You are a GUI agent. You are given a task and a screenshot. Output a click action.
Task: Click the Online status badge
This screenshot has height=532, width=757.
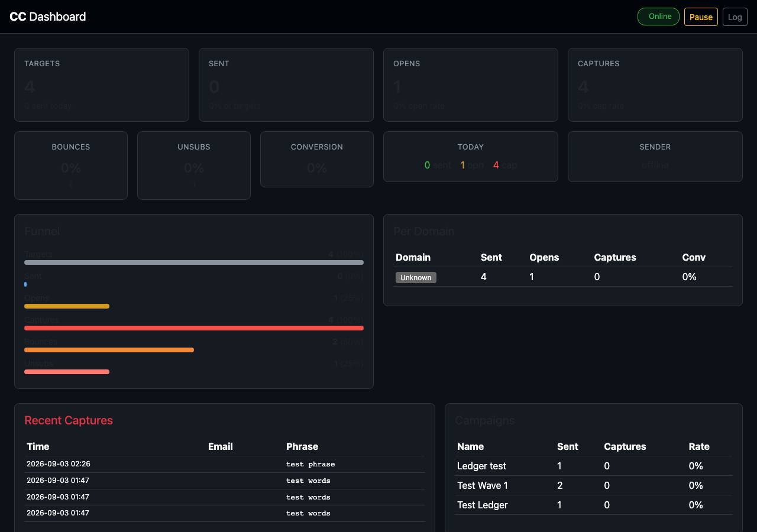coord(658,17)
